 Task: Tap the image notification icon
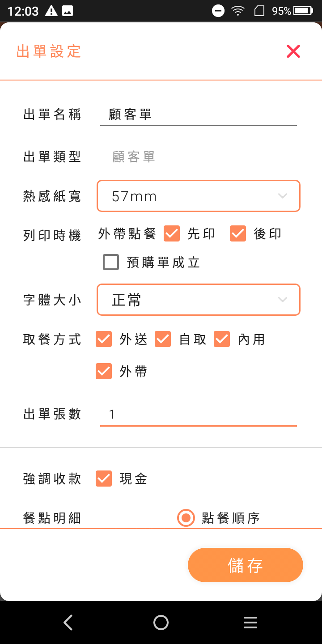pos(68,11)
